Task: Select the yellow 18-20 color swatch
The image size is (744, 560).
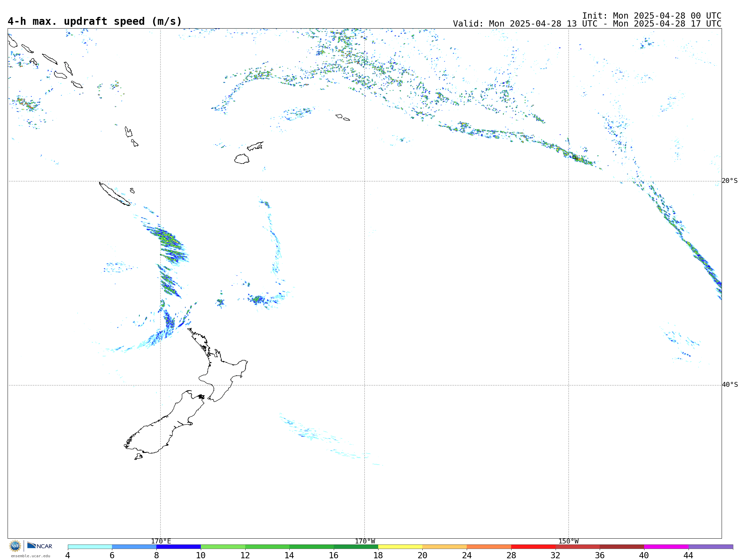Action: (x=400, y=547)
